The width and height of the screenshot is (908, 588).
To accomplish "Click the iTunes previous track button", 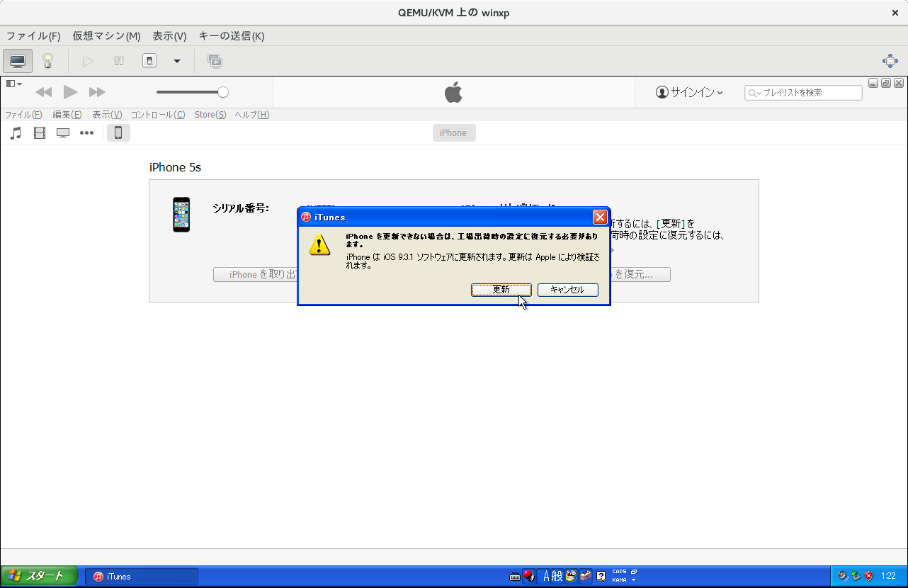I will pos(44,92).
